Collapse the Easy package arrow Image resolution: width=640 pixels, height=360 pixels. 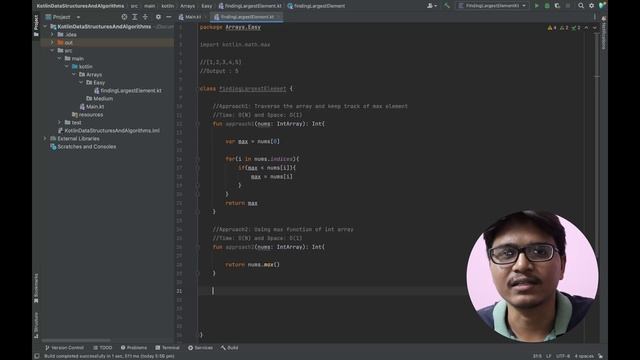point(81,82)
